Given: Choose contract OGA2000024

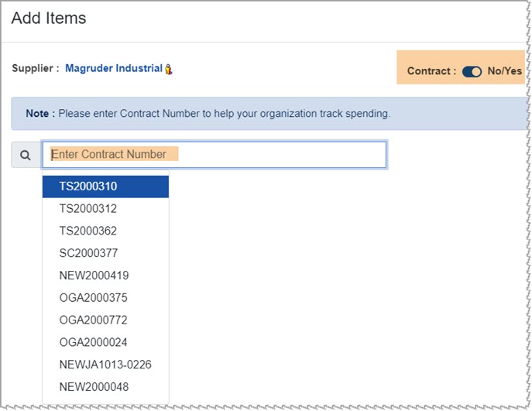Looking at the screenshot, I should click(x=105, y=342).
